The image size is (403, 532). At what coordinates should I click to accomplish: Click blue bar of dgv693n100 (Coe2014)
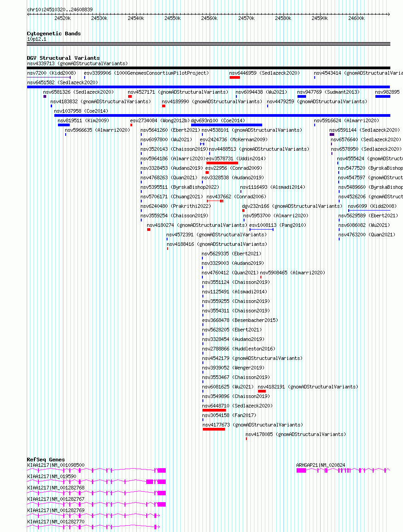click(x=226, y=125)
